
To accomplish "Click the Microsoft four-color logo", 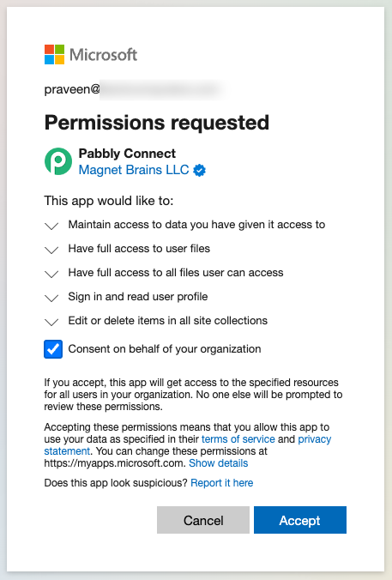I will click(54, 54).
